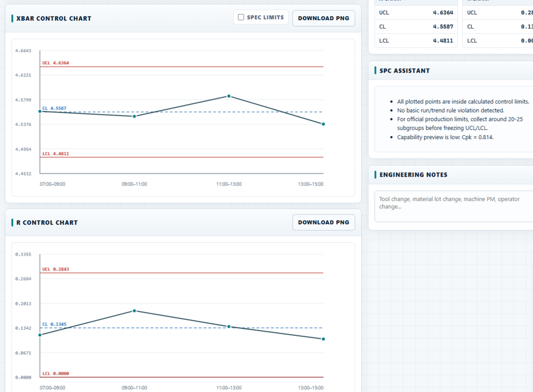The height and width of the screenshot is (392, 533).
Task: Click the LCL 4.4811 line label
Action: click(55, 154)
